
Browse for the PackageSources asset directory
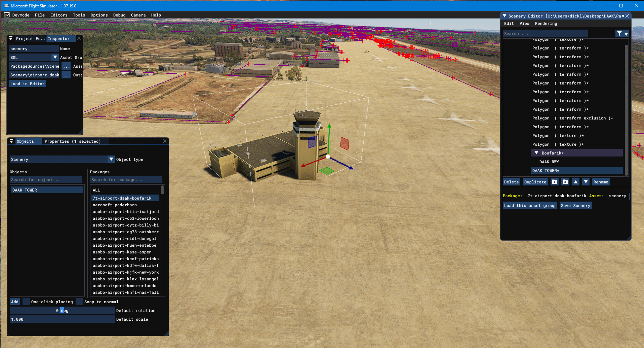click(x=66, y=66)
